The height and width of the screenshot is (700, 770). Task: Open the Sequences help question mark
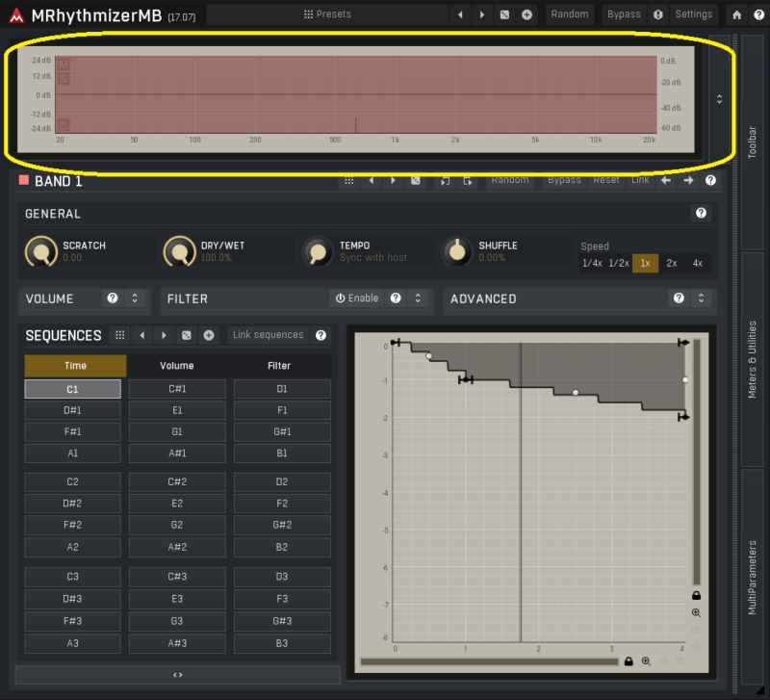(x=321, y=335)
